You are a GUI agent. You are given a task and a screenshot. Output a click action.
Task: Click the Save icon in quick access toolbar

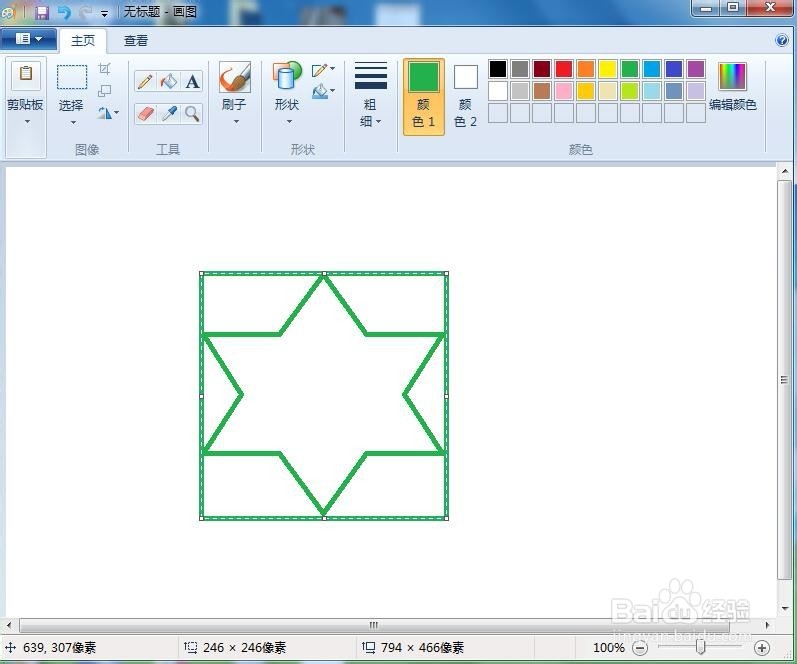tap(42, 12)
